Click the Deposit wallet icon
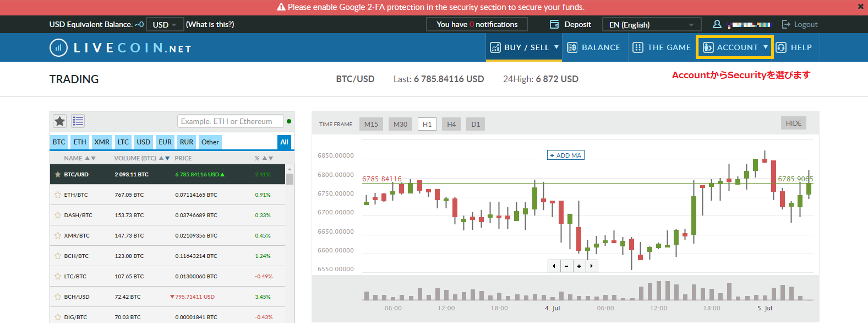The width and height of the screenshot is (868, 323). 554,24
